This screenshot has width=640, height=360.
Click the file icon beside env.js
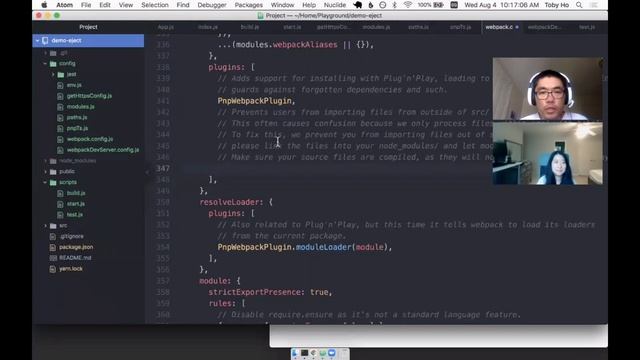pos(60,85)
